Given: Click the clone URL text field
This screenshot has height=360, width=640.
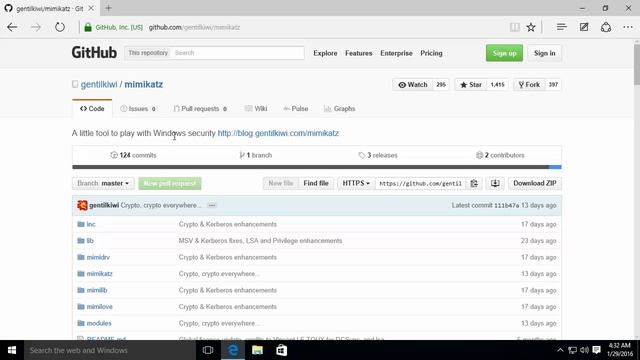Looking at the screenshot, I should [420, 183].
